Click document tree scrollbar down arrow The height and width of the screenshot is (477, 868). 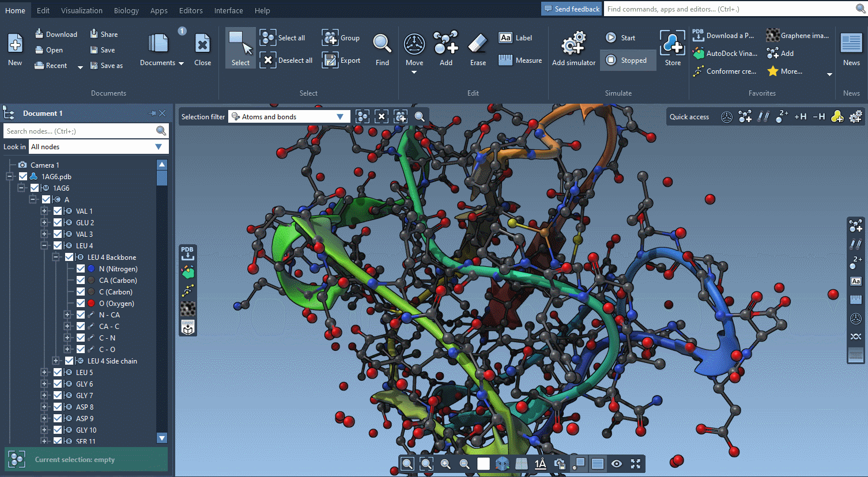[x=162, y=438]
